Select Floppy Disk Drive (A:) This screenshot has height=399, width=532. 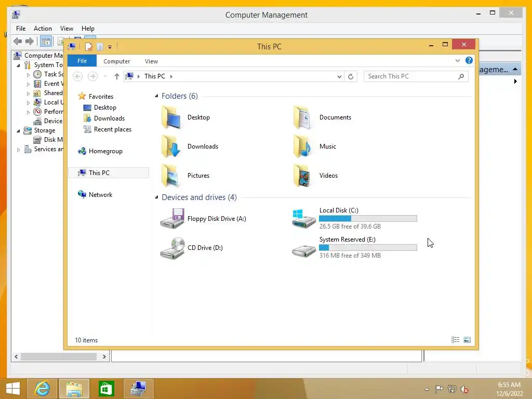pos(204,219)
